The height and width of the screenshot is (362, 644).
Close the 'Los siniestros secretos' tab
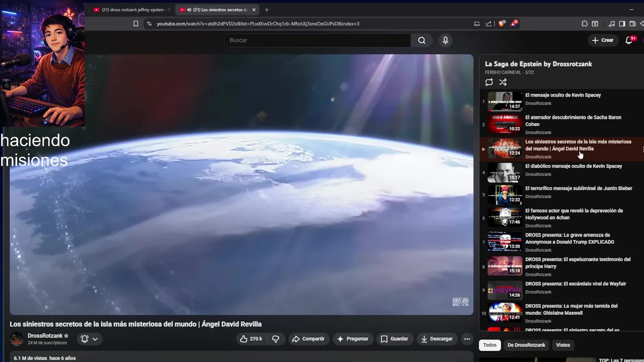point(254,10)
